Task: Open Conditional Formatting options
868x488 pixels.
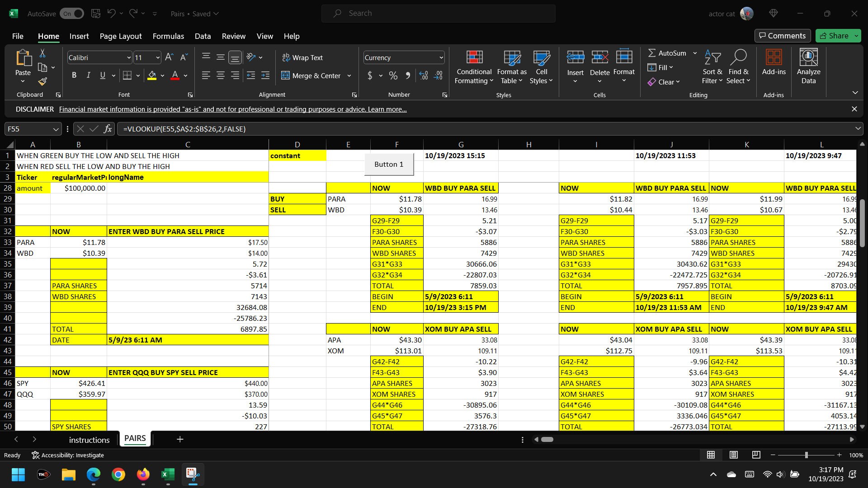Action: tap(473, 67)
